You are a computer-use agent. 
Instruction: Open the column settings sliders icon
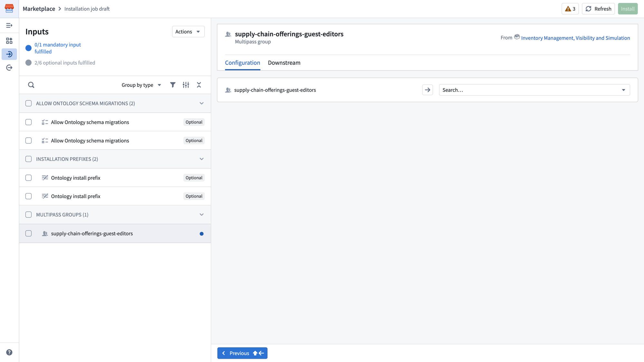(186, 85)
